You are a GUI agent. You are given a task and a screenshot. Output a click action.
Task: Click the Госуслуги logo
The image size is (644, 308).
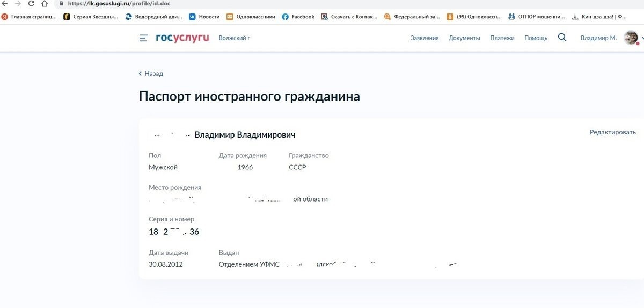pos(182,38)
